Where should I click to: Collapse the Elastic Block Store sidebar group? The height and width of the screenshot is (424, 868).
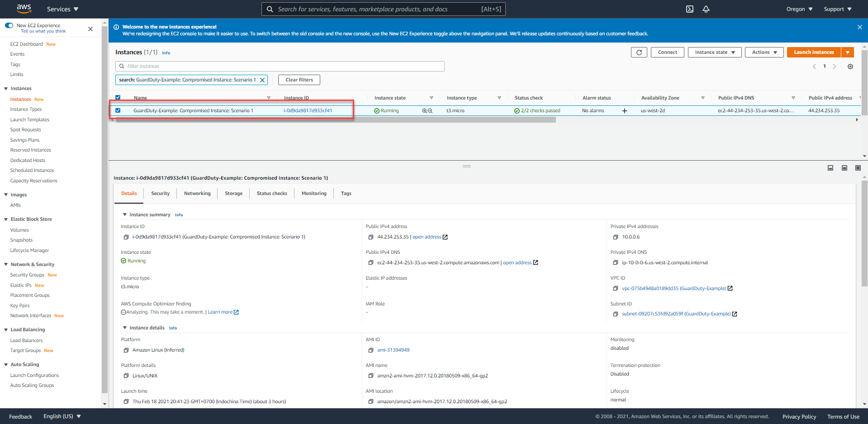click(x=6, y=219)
